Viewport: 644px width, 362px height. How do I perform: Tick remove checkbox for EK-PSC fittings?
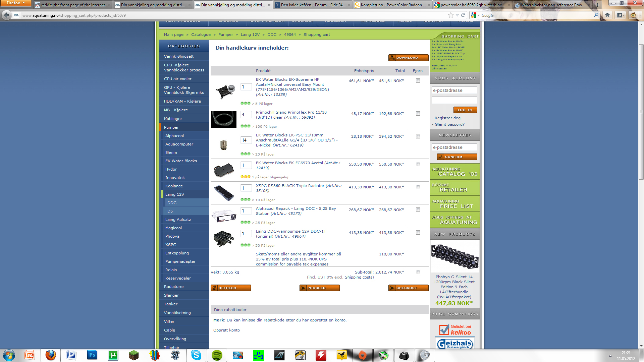pyautogui.click(x=418, y=136)
